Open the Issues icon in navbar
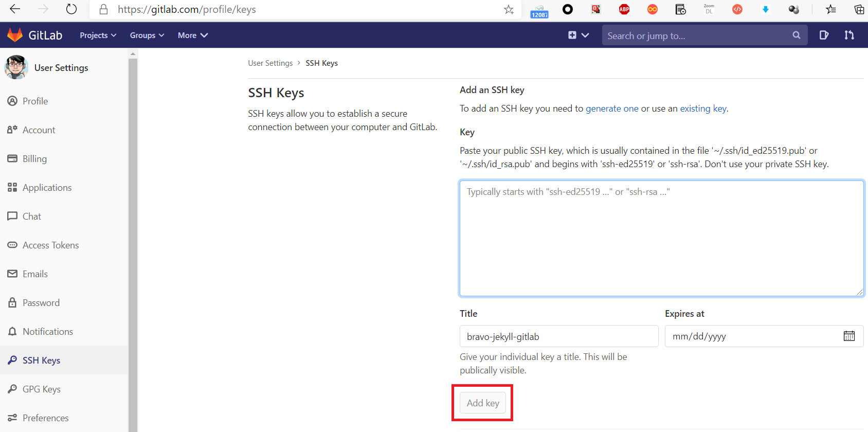 824,35
